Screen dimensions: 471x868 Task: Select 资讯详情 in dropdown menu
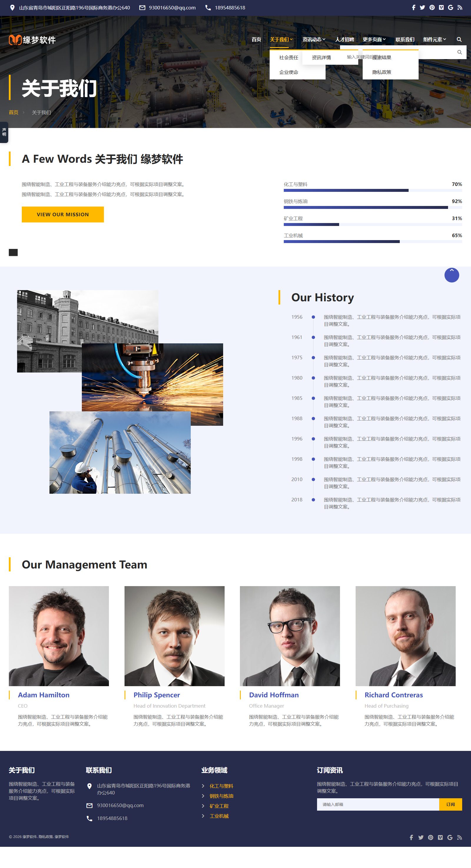point(321,58)
